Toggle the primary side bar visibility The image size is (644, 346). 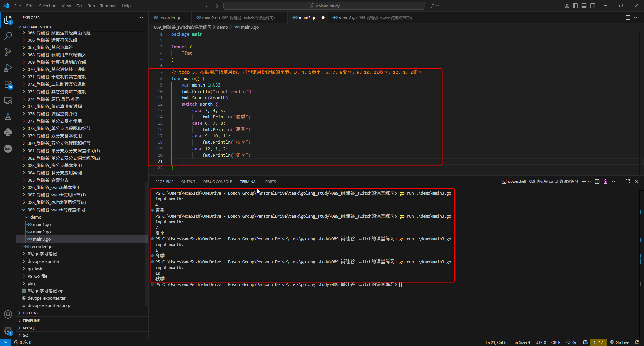tap(575, 6)
